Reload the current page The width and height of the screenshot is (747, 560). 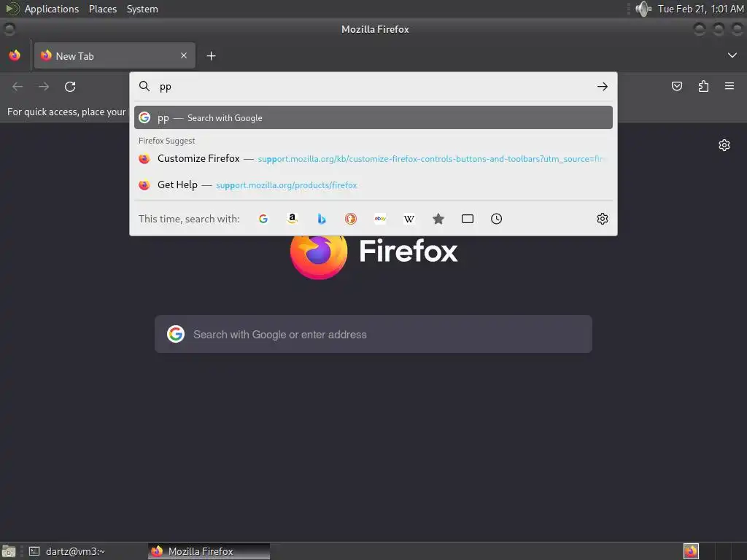[70, 87]
